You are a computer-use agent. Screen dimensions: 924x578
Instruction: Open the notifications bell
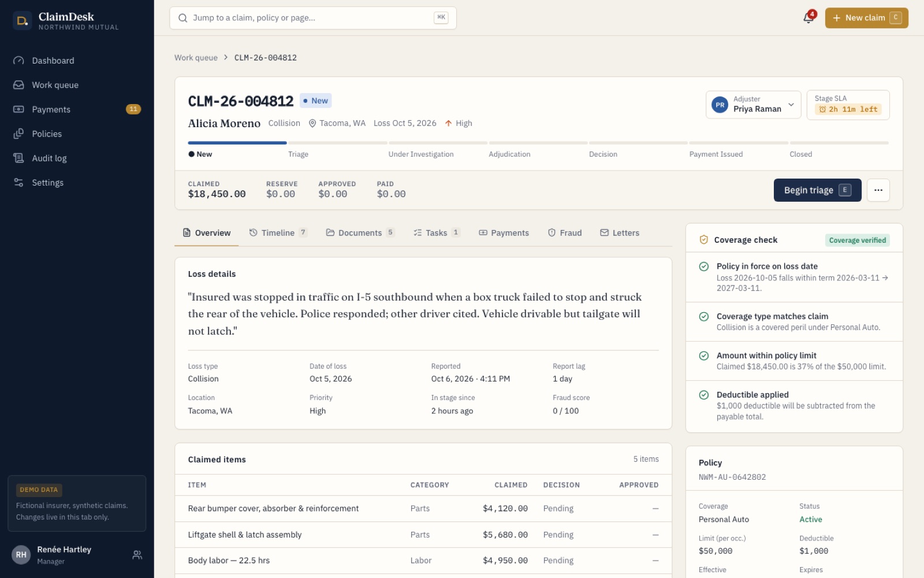click(808, 18)
